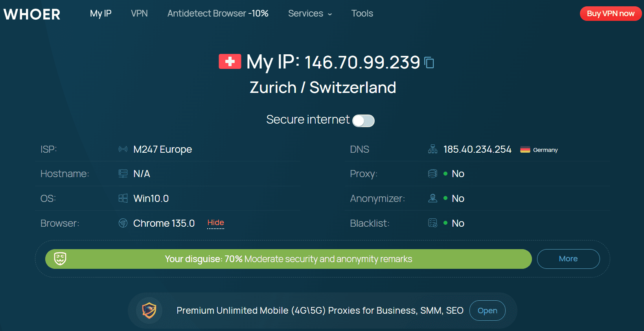Copy the IP address with the copy icon
Image resolution: width=644 pixels, height=331 pixels.
coord(429,63)
